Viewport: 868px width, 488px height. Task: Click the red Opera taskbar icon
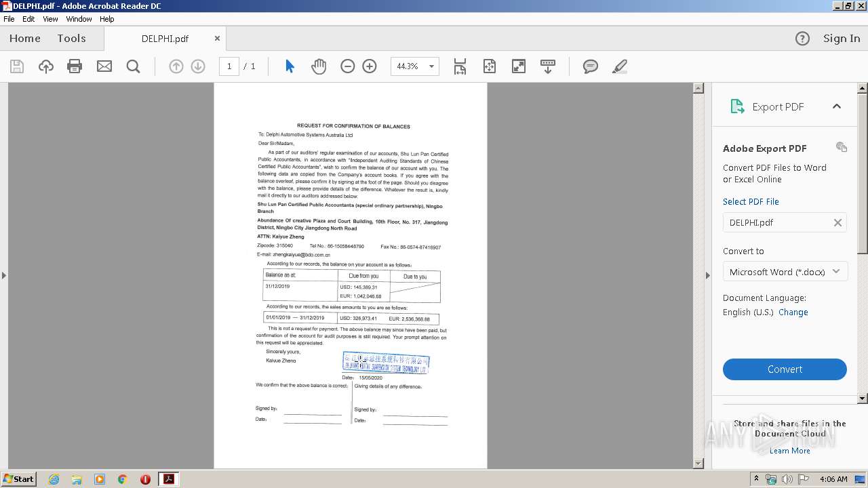[x=145, y=479]
